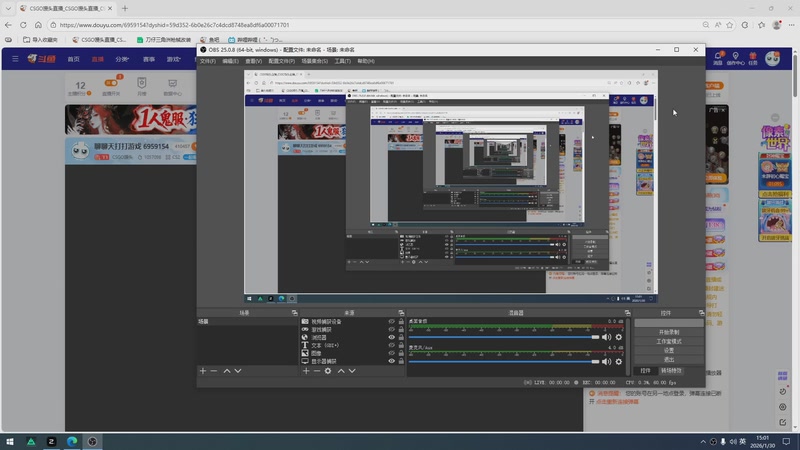The width and height of the screenshot is (800, 450).
Task: Lock the browser source
Action: [x=401, y=337]
